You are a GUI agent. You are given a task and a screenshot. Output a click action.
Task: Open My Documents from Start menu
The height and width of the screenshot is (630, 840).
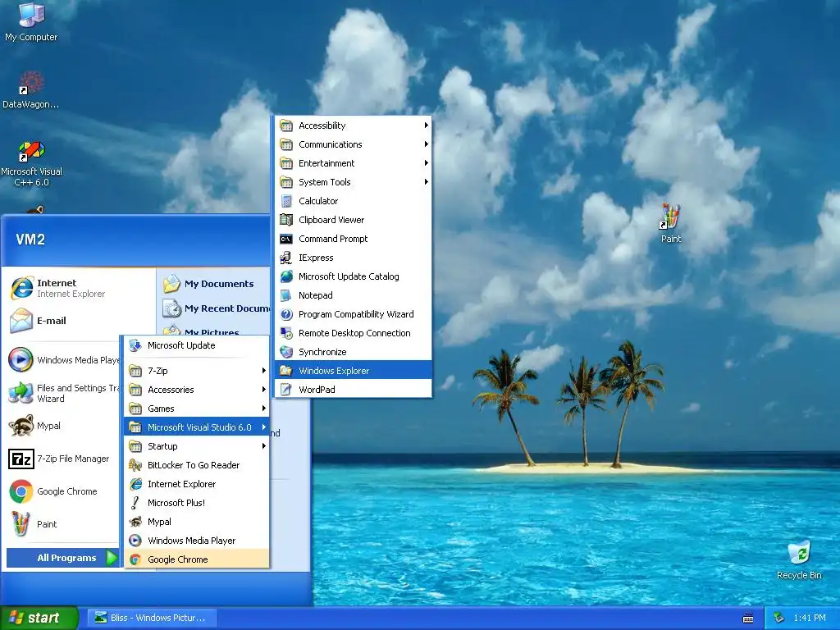point(208,284)
